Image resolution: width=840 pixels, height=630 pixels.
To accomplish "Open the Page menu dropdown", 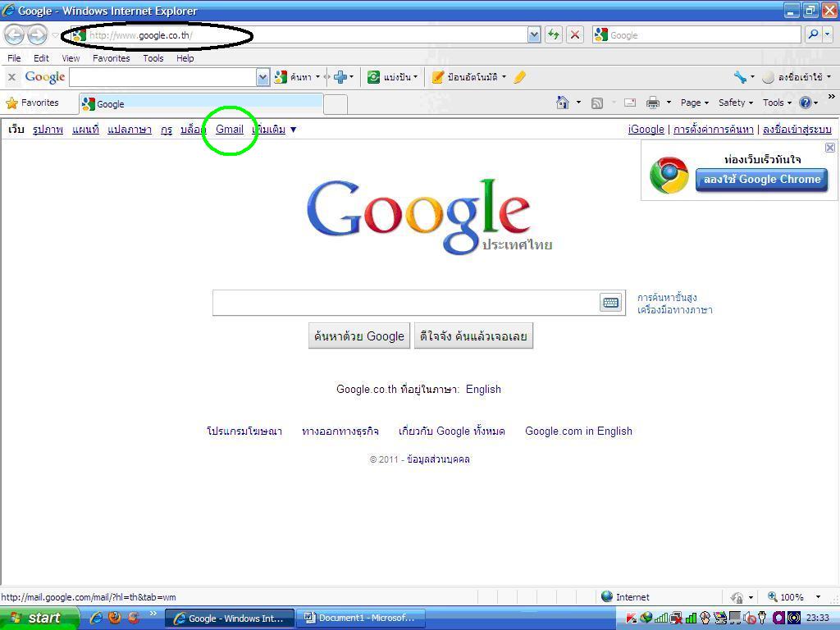I will 695,103.
